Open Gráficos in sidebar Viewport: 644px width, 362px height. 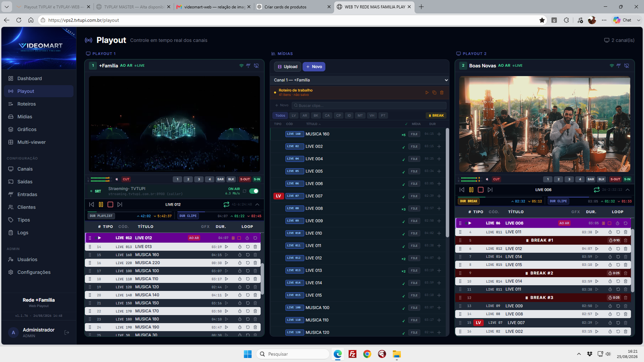click(39, 129)
